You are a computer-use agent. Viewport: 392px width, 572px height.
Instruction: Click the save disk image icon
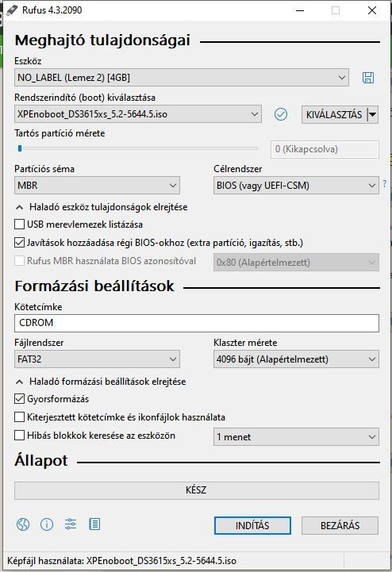pos(367,78)
